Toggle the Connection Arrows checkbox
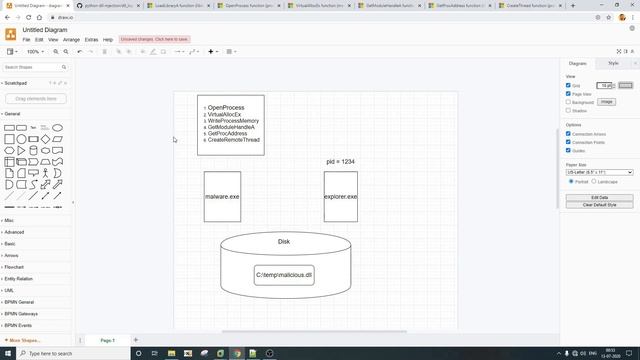This screenshot has height=360, width=640. point(568,133)
